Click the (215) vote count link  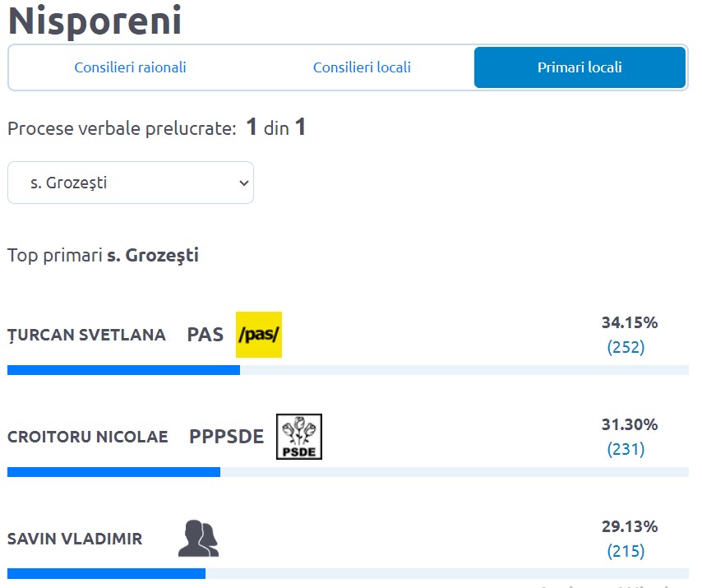(x=626, y=551)
